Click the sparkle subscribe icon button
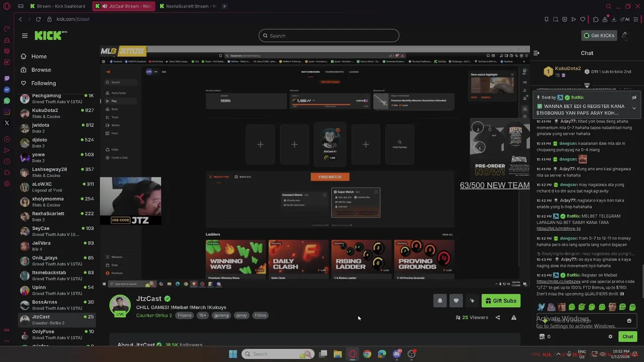This screenshot has width=644, height=362. click(472, 301)
